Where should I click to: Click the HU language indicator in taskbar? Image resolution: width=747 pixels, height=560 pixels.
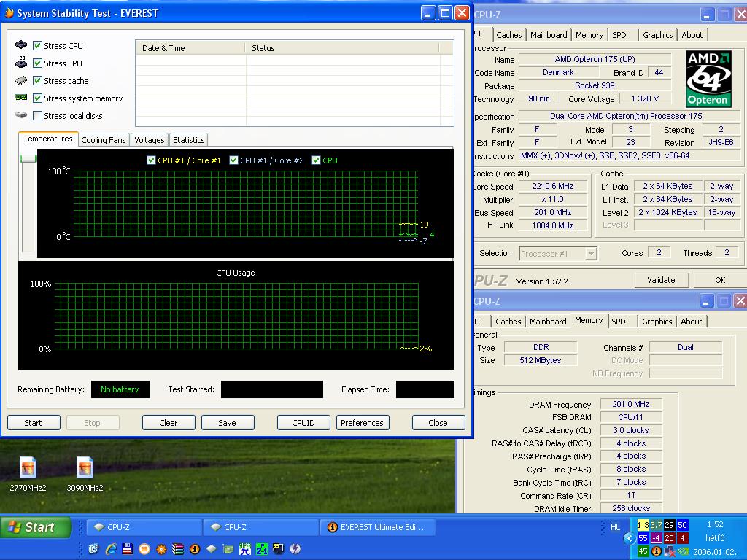tap(616, 527)
